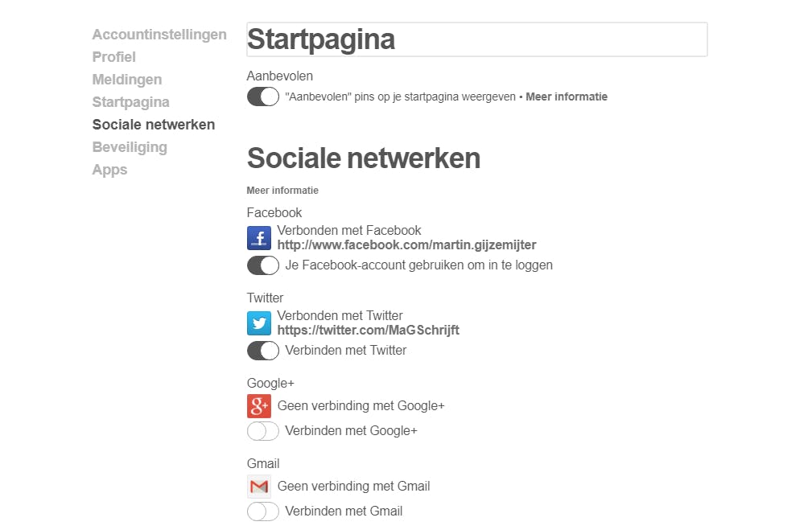Go to Profiel settings
The width and height of the screenshot is (812, 530).
(113, 57)
